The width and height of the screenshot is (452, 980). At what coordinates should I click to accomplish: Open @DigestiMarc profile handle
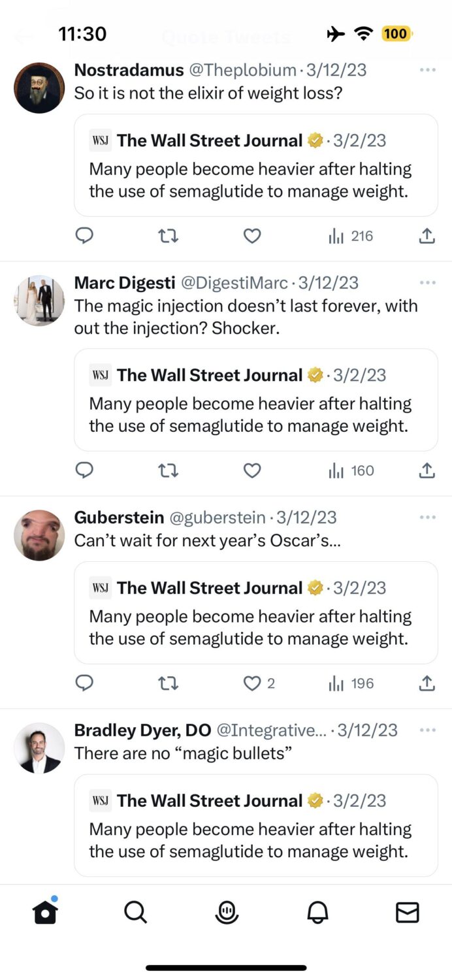pos(233,283)
